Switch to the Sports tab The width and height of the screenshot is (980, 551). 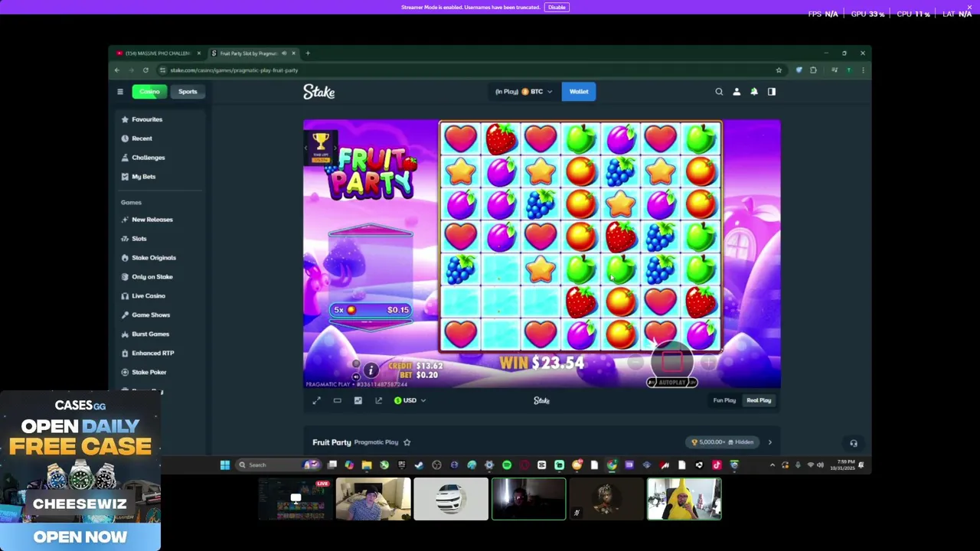click(x=188, y=92)
